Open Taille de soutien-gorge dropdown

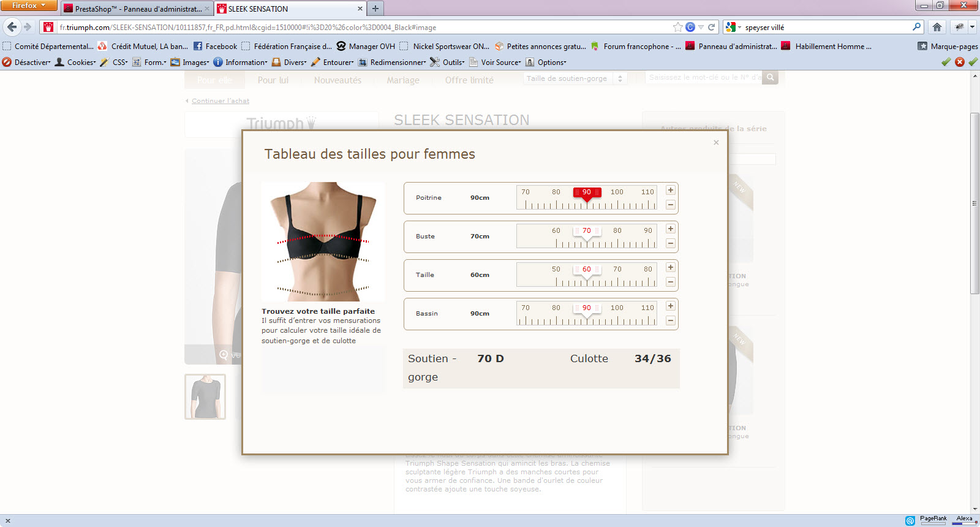pos(575,78)
